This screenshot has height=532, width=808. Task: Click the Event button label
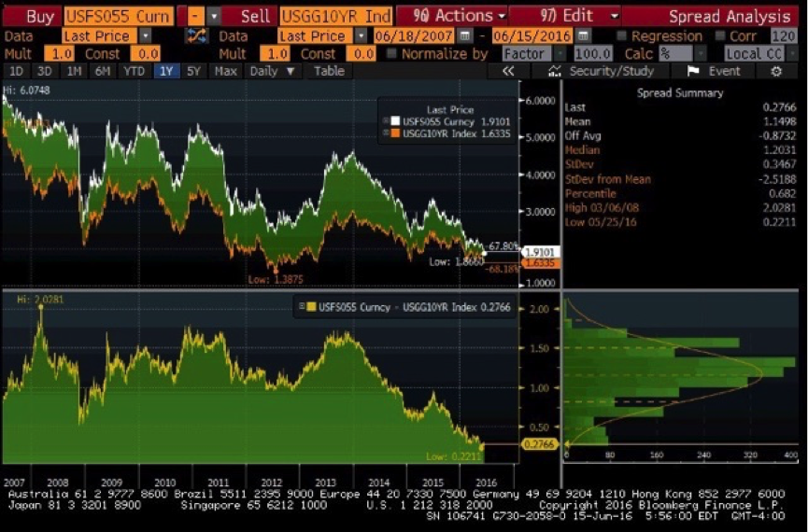point(725,71)
